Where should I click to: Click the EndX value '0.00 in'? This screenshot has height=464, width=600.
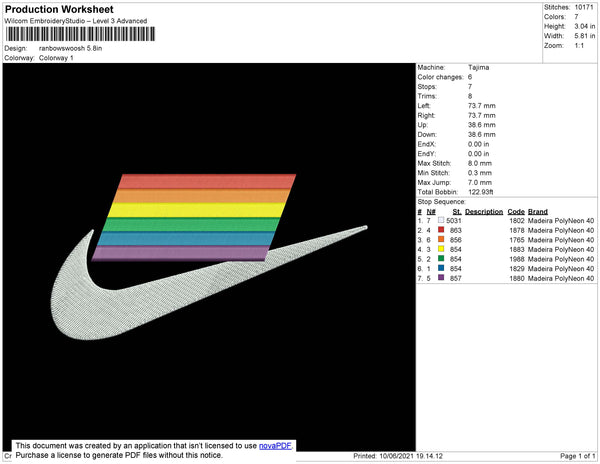[479, 144]
